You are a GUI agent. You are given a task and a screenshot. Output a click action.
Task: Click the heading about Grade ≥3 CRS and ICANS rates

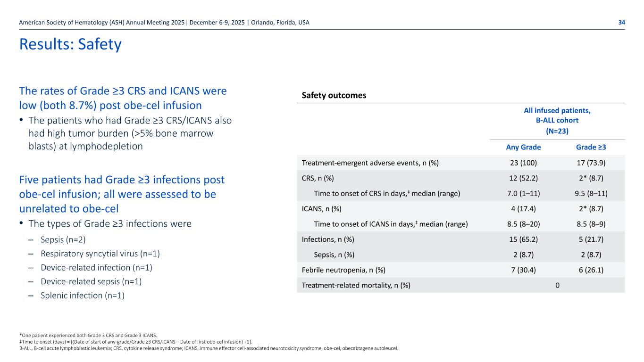click(x=123, y=98)
